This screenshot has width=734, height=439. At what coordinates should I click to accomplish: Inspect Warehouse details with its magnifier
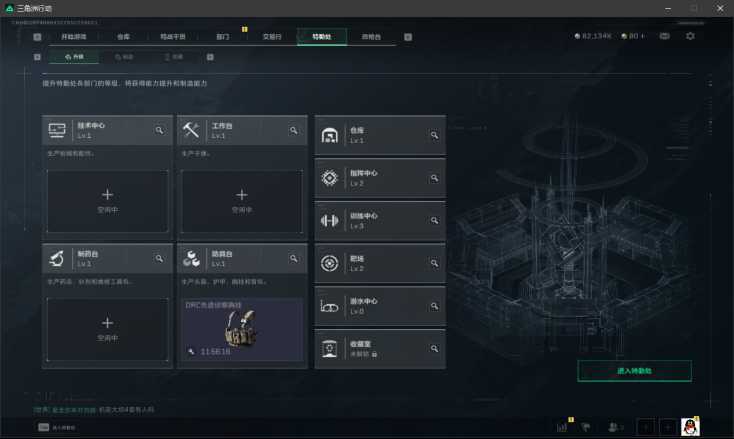[434, 135]
